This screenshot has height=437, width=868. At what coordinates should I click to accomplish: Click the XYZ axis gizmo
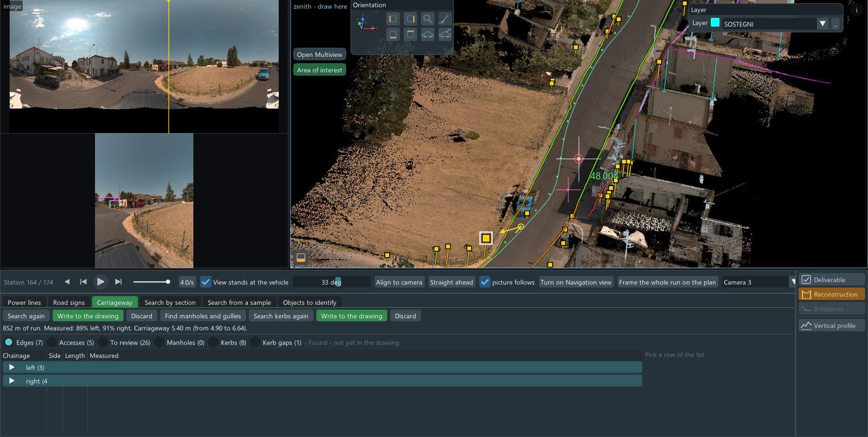tap(366, 24)
